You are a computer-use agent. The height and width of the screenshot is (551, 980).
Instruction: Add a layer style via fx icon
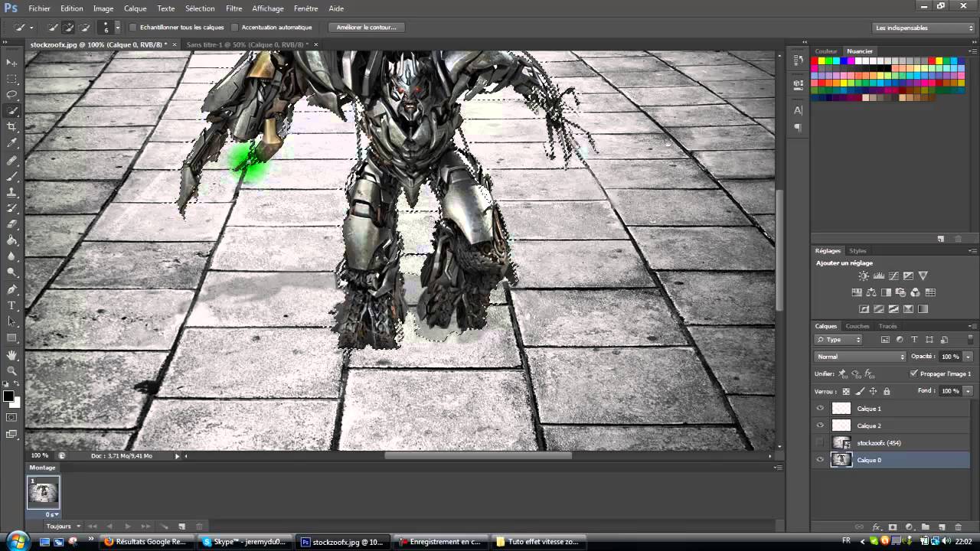coord(877,527)
